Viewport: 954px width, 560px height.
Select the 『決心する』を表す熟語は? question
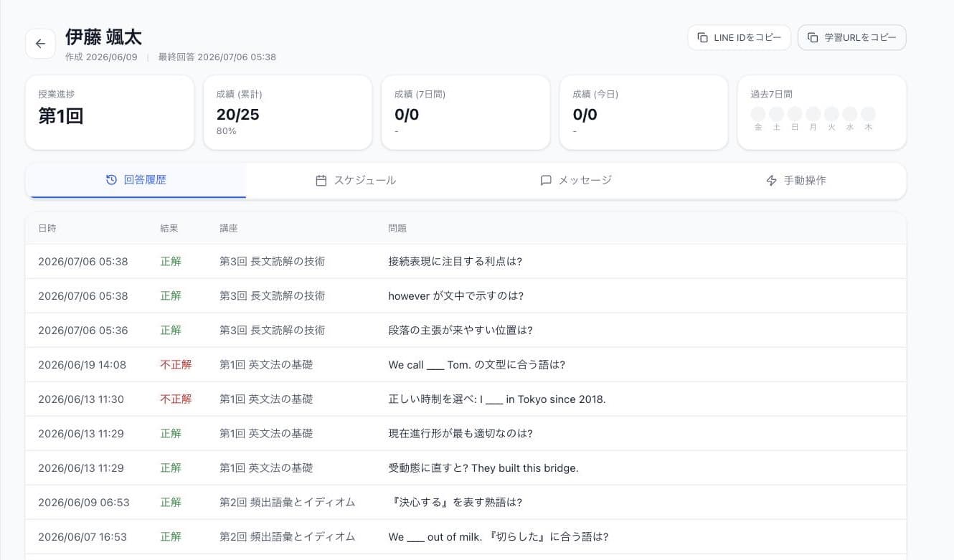coord(455,503)
